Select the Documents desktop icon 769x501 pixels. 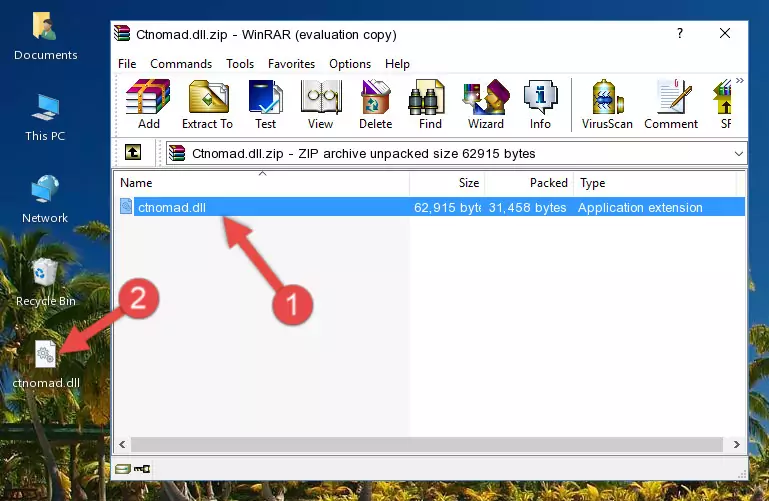[x=46, y=36]
